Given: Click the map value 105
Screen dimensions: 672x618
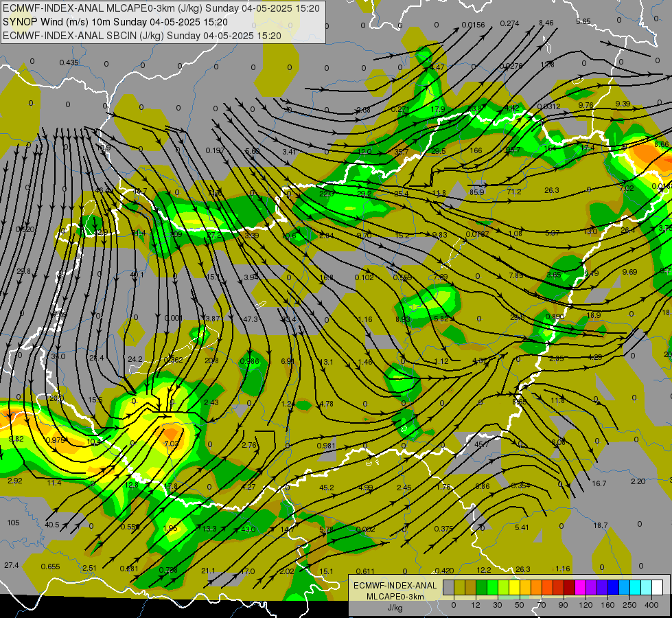Looking at the screenshot, I should pos(13,523).
